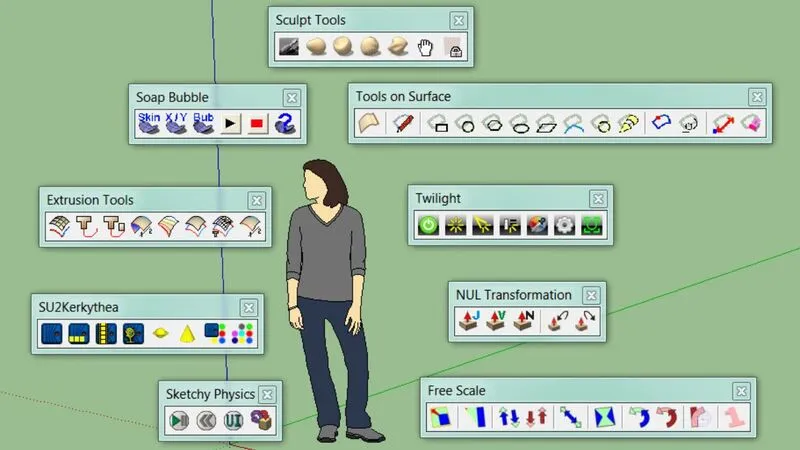This screenshot has height=450, width=800.
Task: Select the red pencil line tool on surface
Action: click(403, 123)
